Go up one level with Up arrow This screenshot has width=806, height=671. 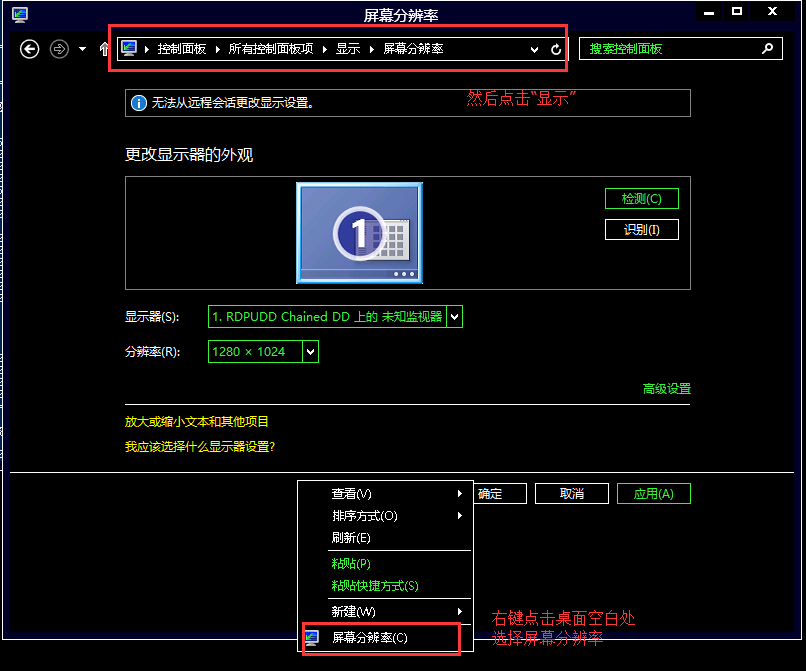point(104,49)
